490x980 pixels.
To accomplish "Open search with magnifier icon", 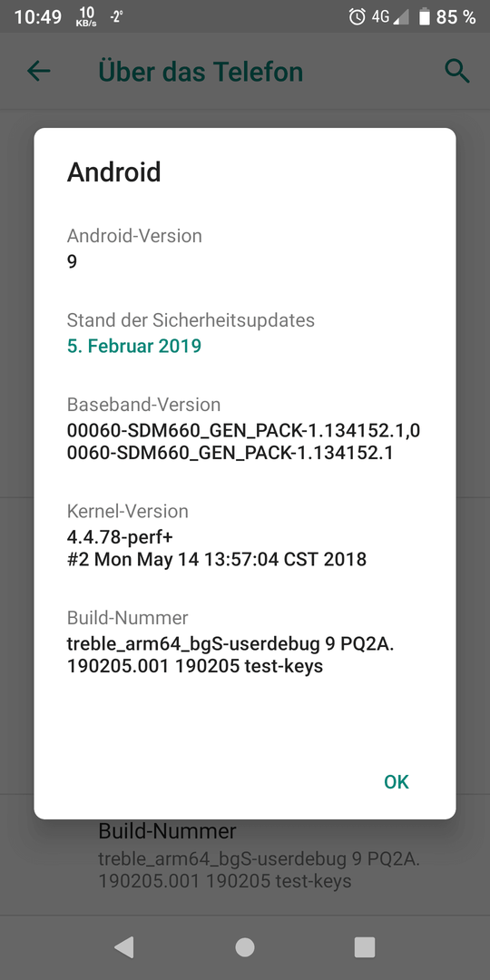I will (x=456, y=72).
